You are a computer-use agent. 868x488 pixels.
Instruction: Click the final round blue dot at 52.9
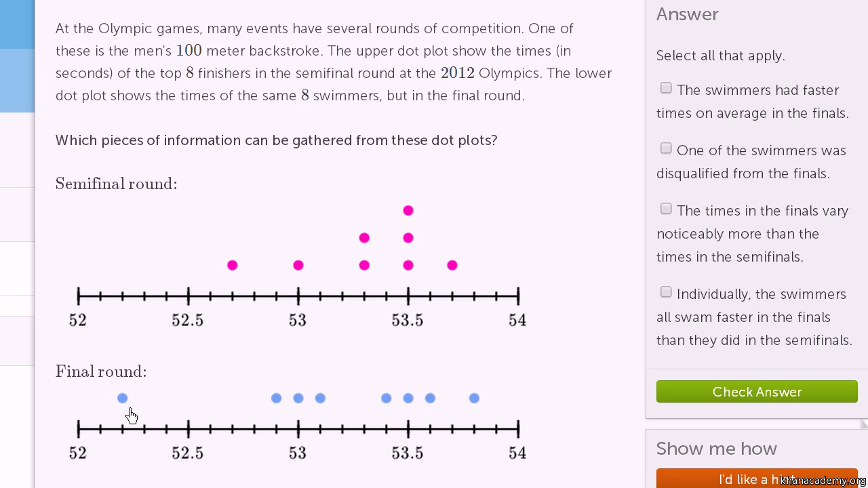click(x=276, y=399)
